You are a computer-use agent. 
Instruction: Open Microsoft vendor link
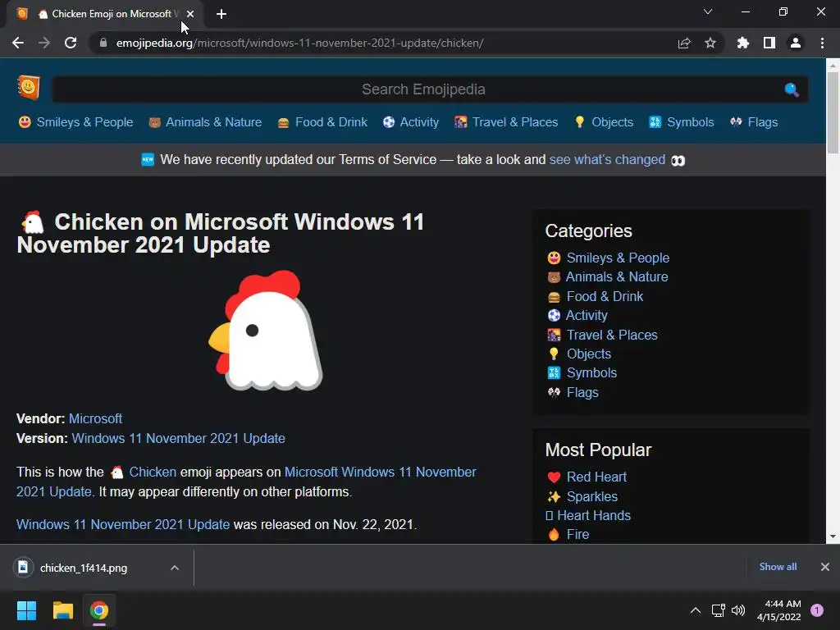coord(95,418)
